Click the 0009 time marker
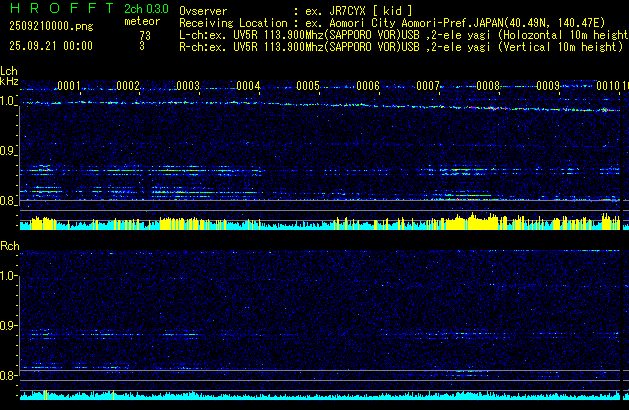This screenshot has width=629, height=410. tap(548, 87)
